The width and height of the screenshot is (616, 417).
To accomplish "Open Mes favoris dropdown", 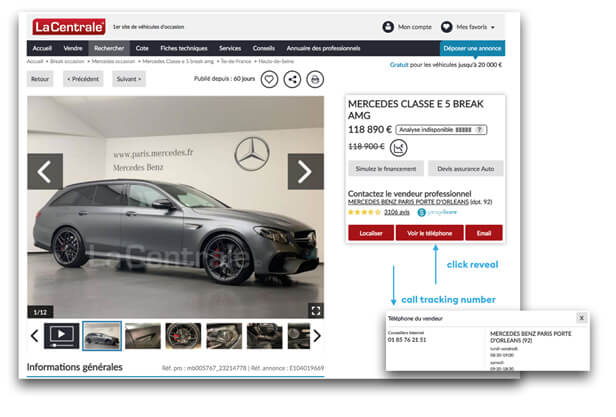I will click(x=469, y=27).
